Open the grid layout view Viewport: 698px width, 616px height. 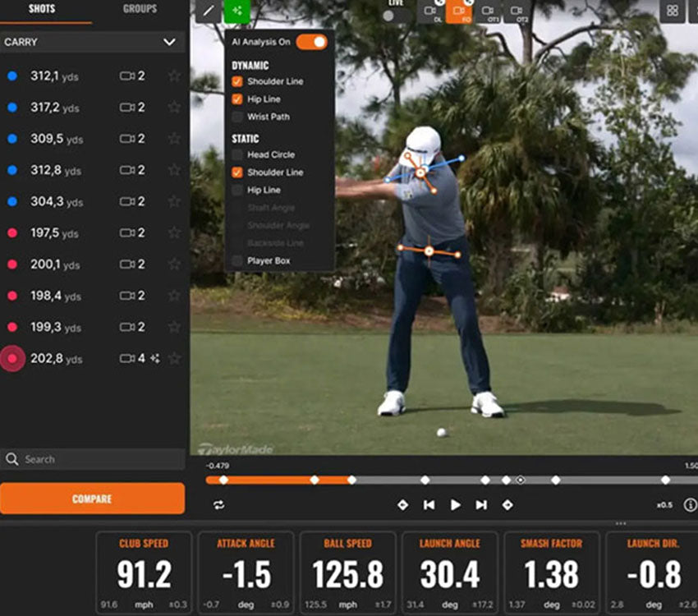(x=673, y=11)
